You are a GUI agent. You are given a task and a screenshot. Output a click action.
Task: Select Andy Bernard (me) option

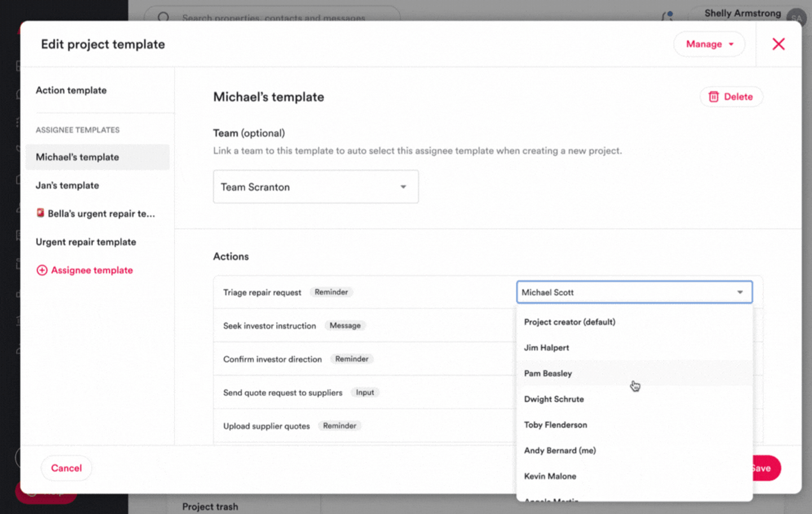[x=634, y=450]
